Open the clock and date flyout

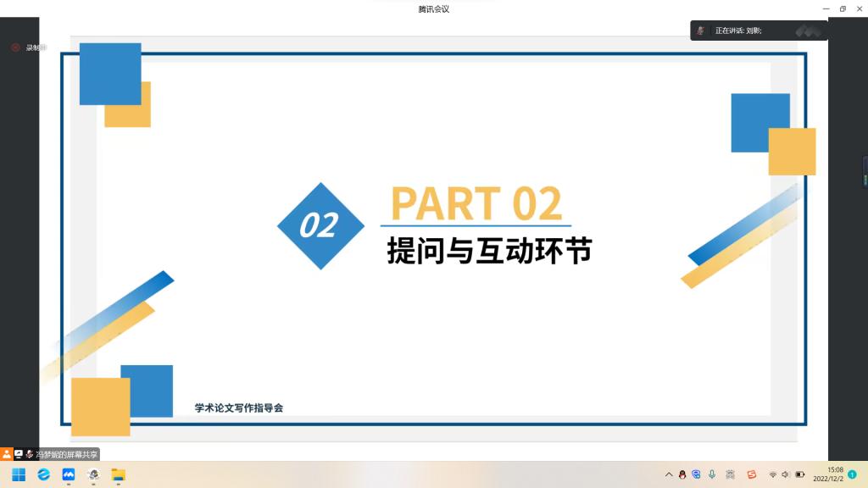[x=828, y=474]
